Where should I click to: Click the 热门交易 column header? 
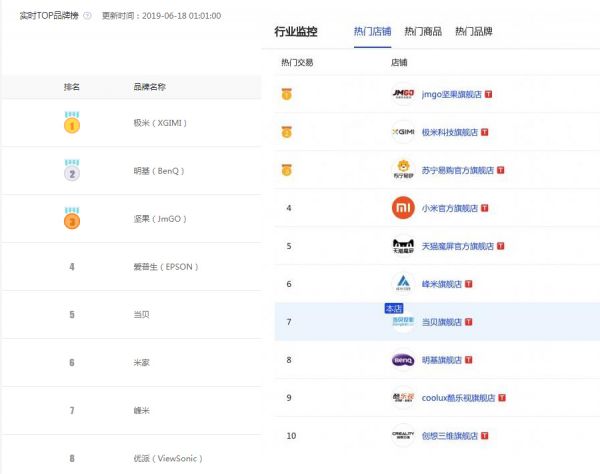click(297, 62)
